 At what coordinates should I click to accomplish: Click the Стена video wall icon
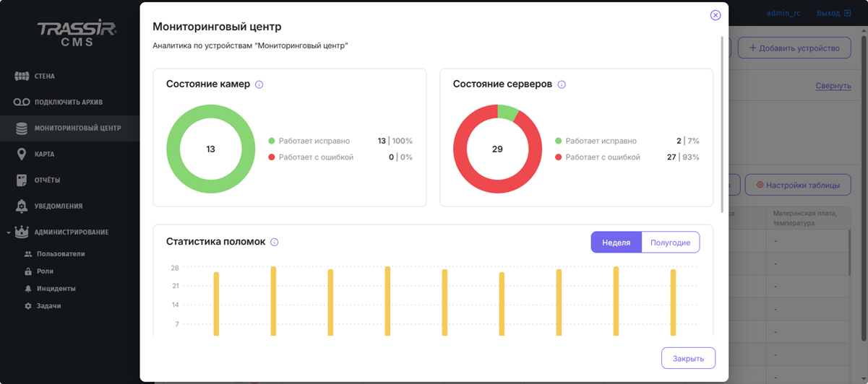click(x=22, y=76)
